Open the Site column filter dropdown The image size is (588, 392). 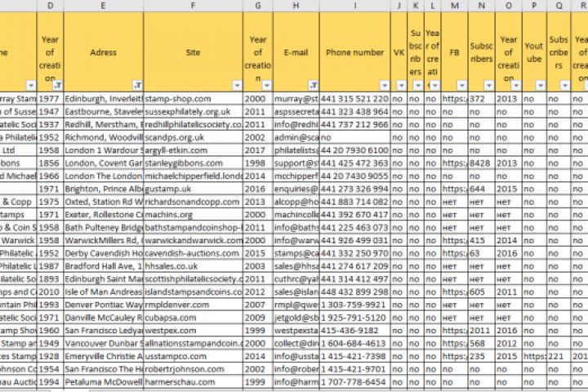click(x=237, y=86)
